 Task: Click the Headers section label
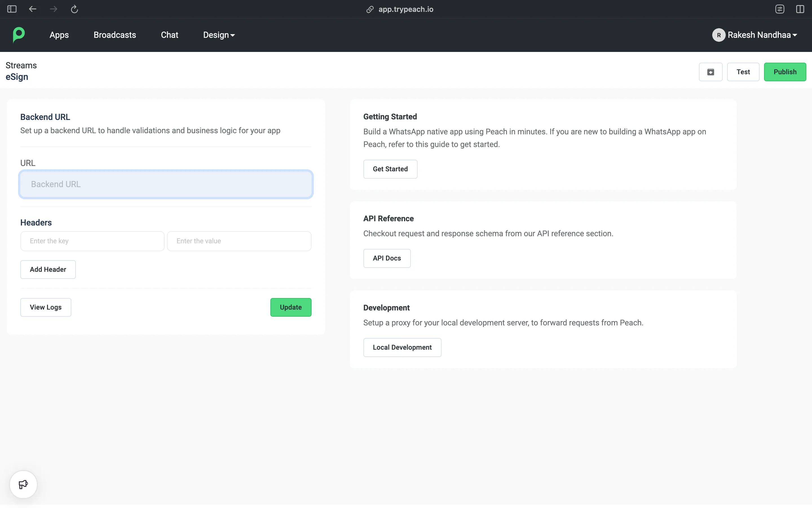pos(36,222)
